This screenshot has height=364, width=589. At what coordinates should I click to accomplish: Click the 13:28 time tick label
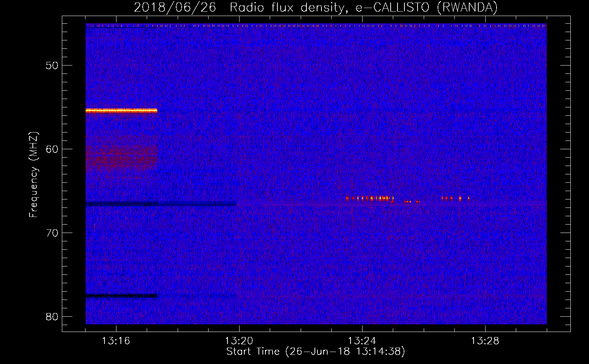[485, 341]
